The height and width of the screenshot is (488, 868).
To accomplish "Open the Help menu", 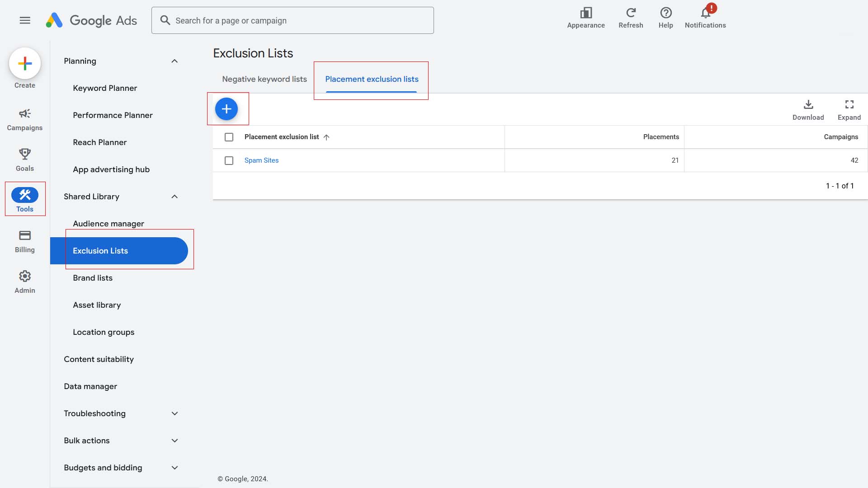I will (665, 18).
